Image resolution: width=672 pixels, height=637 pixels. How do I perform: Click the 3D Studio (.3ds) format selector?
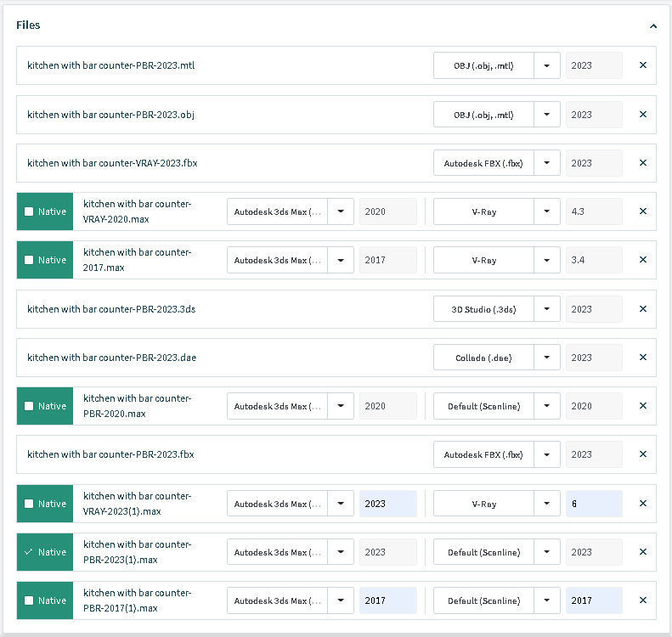pos(483,309)
